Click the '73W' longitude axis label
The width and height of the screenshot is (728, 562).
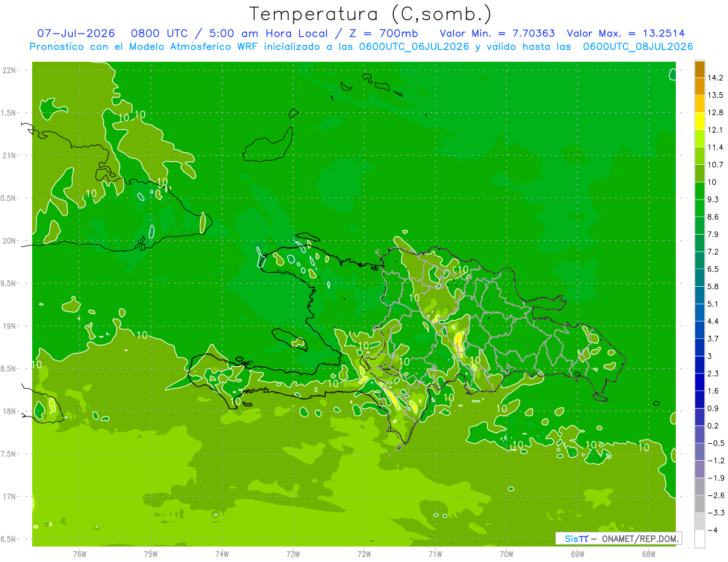click(293, 555)
